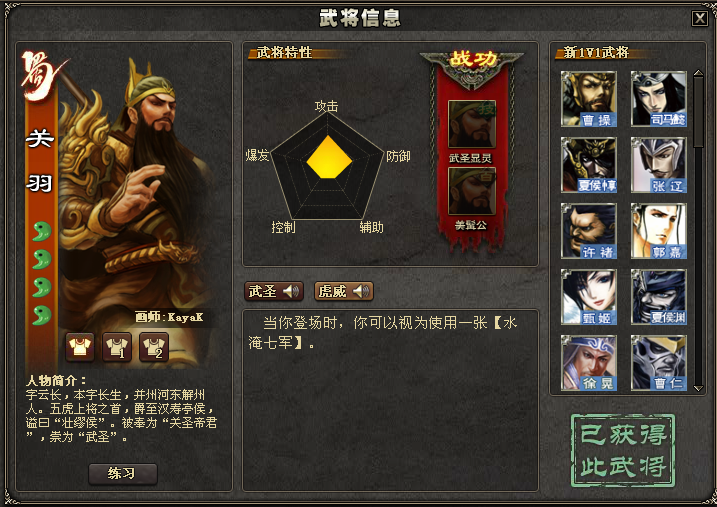717x507 pixels.
Task: Choose the 夏侯渊 general portrait
Action: point(658,297)
